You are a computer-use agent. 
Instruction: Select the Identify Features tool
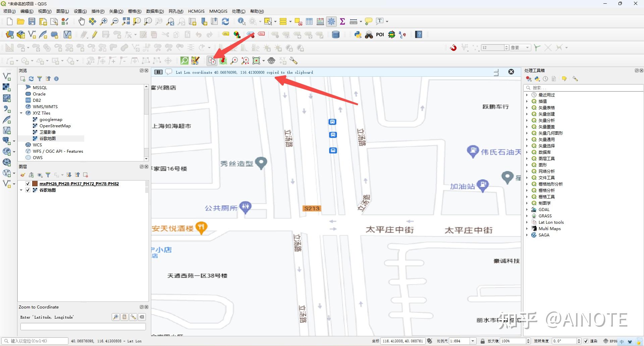pos(241,21)
